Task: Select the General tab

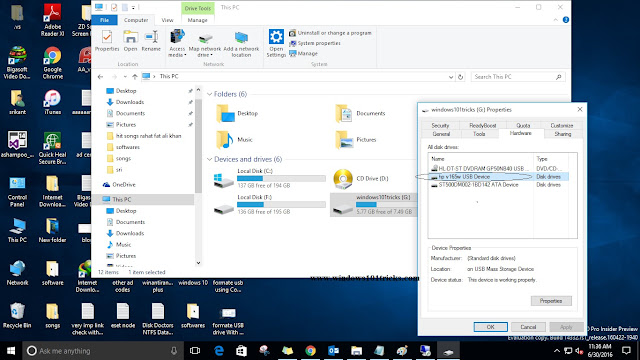Action: 441,134
